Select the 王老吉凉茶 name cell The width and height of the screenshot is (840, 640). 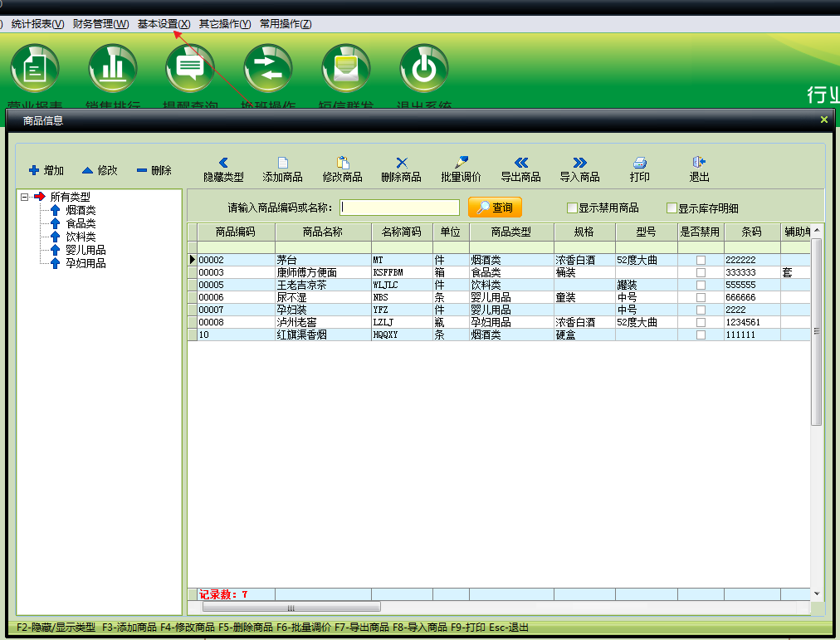point(323,285)
